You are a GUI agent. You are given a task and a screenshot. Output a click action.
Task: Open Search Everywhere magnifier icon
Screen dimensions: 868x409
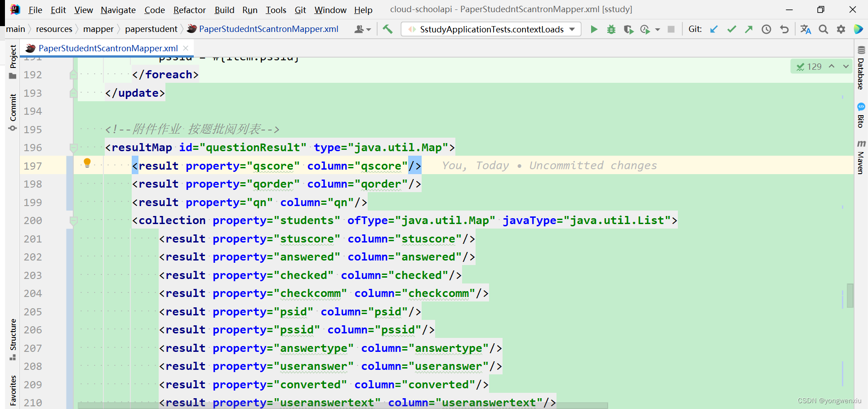coord(823,29)
